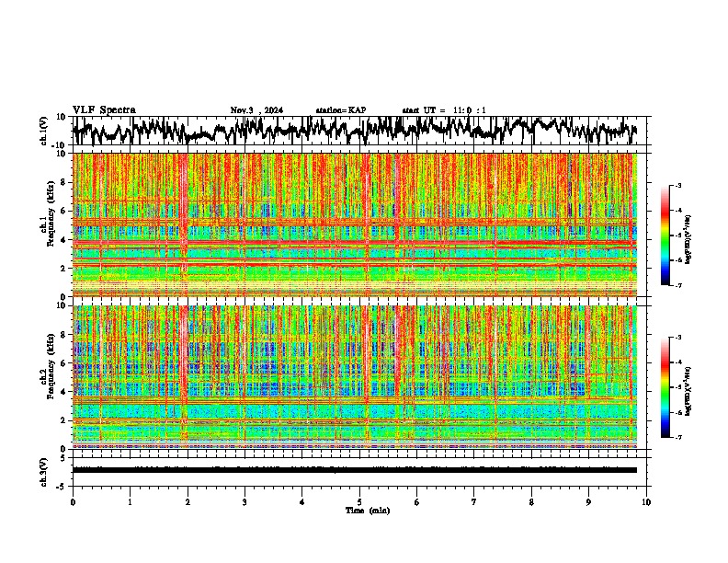Click the ch.3 black signal trace
The image size is (728, 563).
355,470
